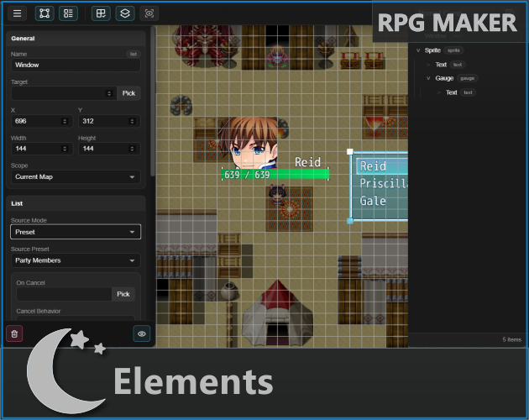529x420 pixels.
Task: Click the Reid name label above gauge
Action: click(x=307, y=162)
